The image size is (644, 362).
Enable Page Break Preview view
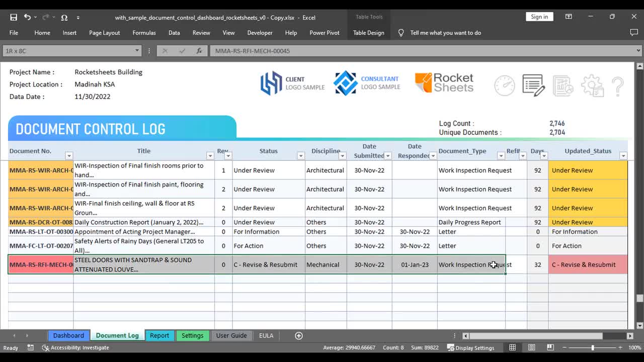click(x=550, y=347)
